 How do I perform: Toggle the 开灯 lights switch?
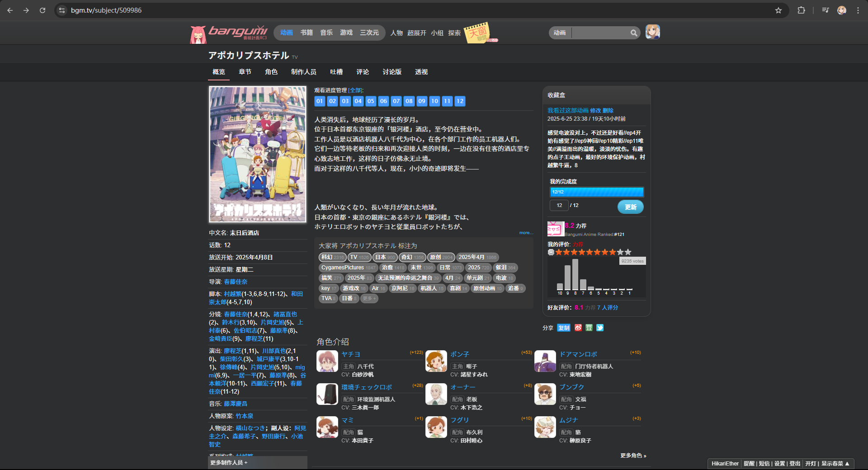coord(811,464)
